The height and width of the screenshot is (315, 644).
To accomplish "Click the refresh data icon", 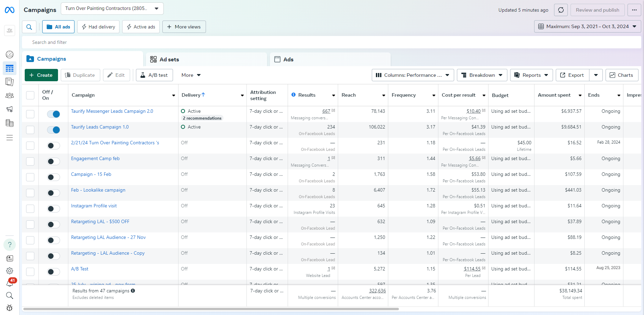I will tap(561, 10).
